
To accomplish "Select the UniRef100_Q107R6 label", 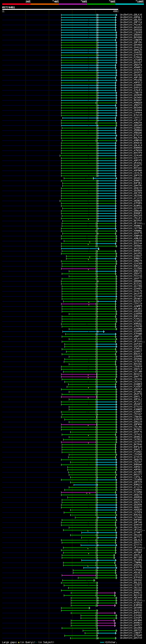I will 131,286.
